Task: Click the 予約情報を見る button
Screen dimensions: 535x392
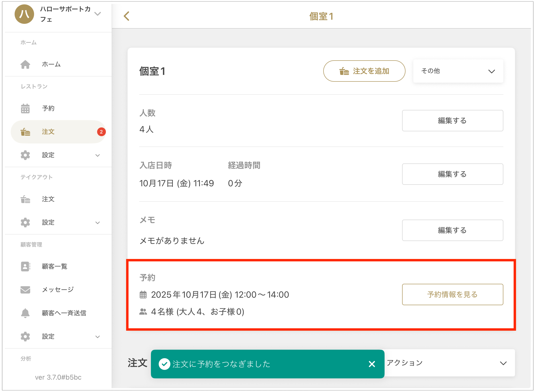Action: (x=452, y=294)
